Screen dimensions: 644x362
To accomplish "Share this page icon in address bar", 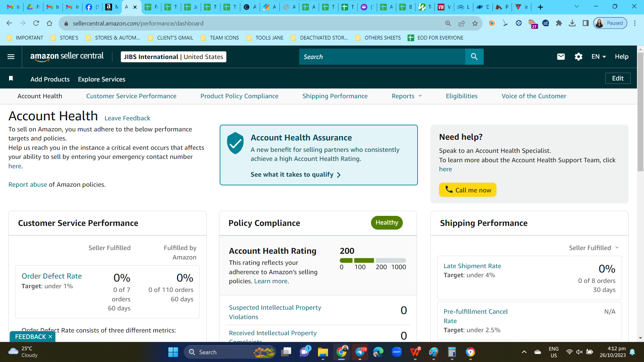I will point(462,23).
